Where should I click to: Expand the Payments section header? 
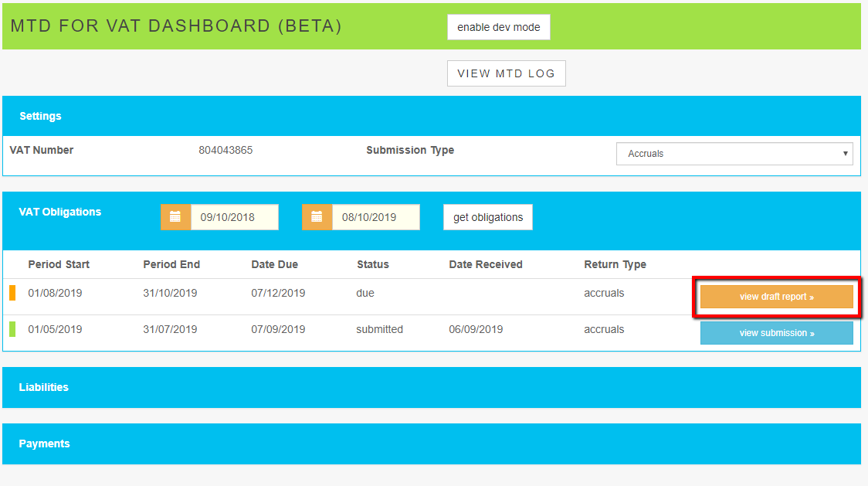(x=431, y=444)
